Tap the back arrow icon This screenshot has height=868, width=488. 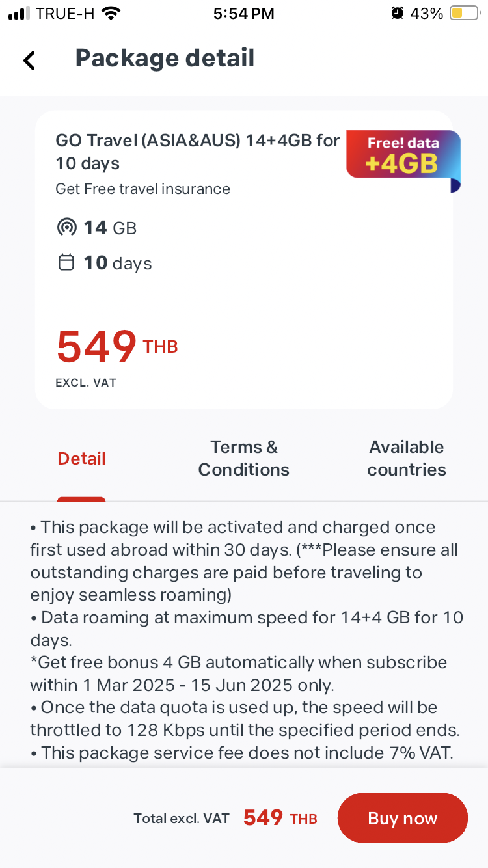click(29, 61)
